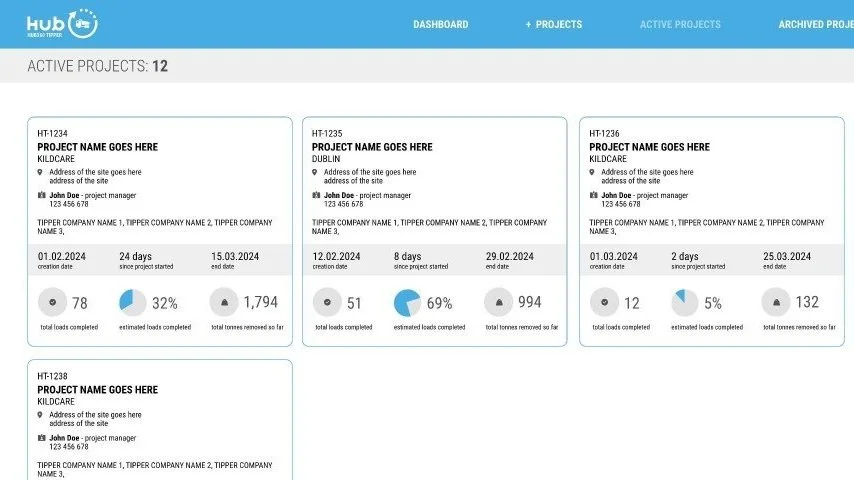Open the Dashboard menu item
This screenshot has height=480, width=854.
click(x=441, y=25)
